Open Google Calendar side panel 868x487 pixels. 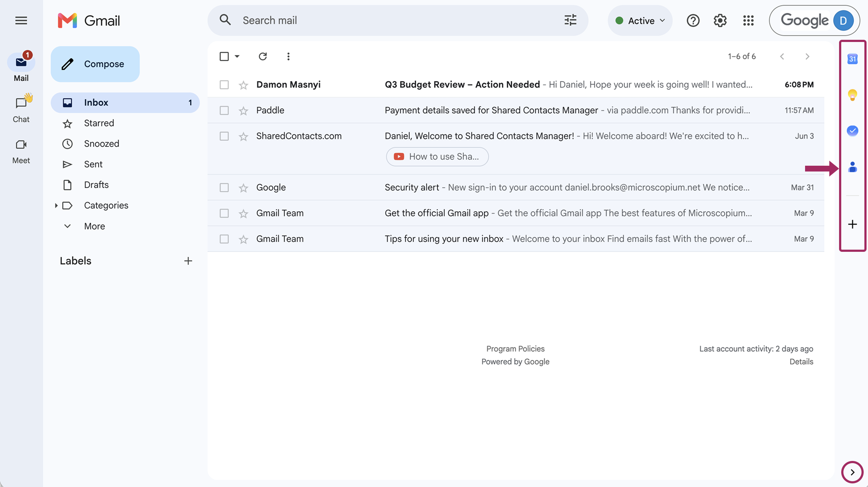[x=852, y=59]
